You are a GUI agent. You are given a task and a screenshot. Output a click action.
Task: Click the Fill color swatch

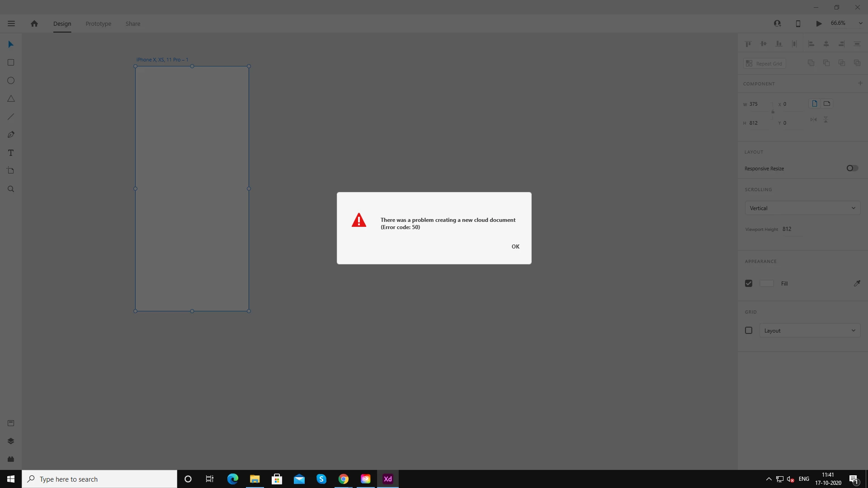point(767,283)
